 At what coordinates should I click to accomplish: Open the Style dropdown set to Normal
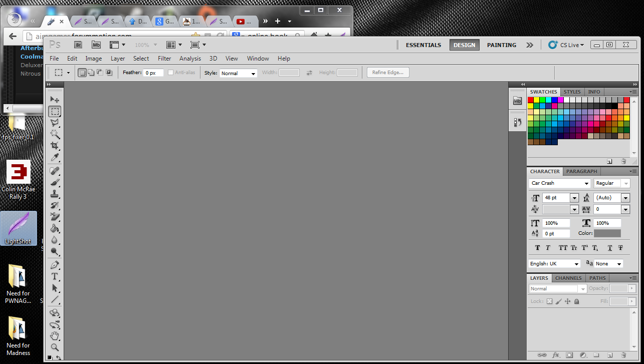(238, 73)
